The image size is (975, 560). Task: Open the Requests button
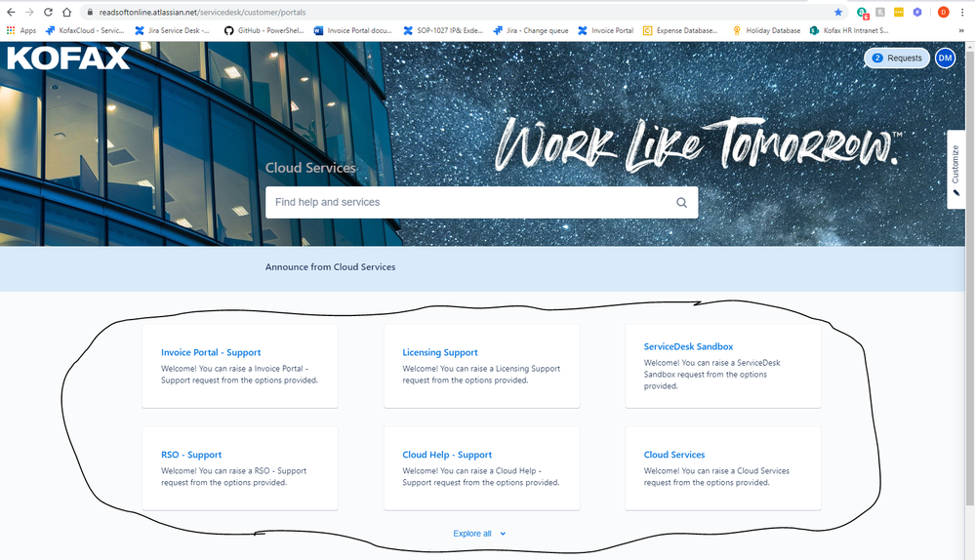click(897, 58)
